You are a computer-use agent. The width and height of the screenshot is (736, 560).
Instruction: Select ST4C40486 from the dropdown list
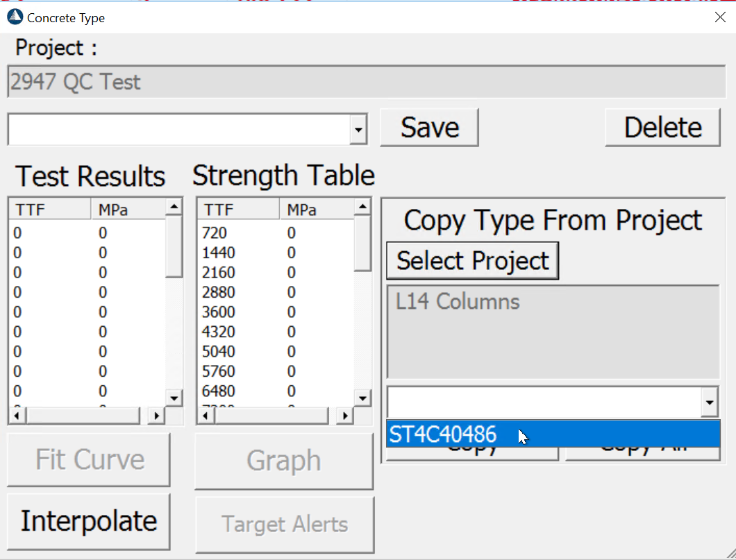click(443, 434)
